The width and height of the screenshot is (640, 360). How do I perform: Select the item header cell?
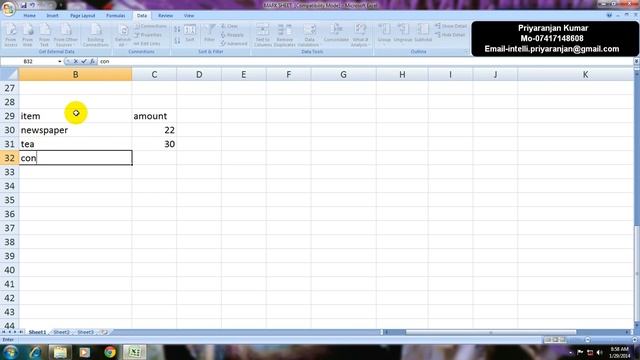click(x=76, y=116)
